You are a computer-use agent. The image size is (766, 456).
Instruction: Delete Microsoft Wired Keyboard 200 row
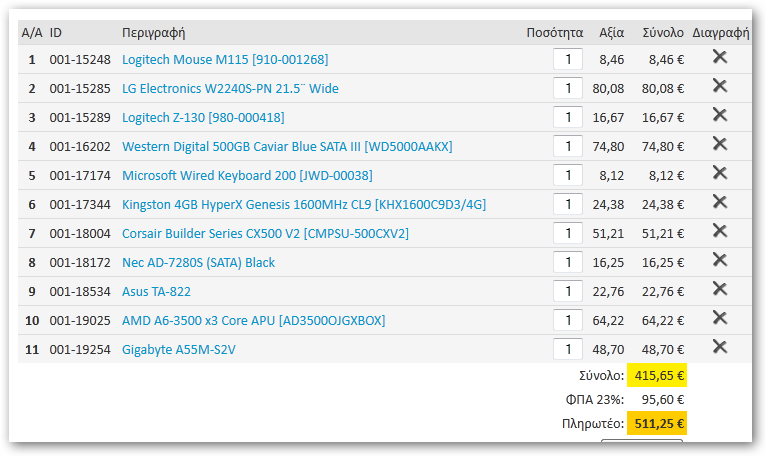(720, 173)
